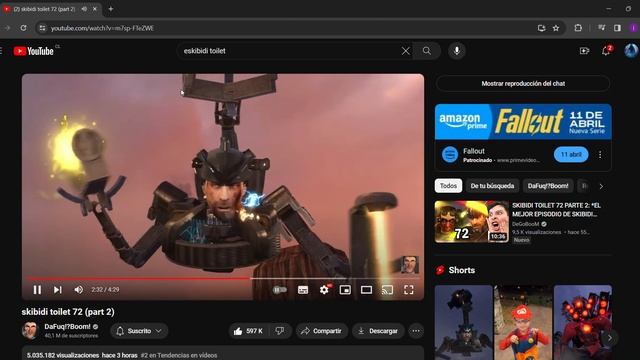This screenshot has width=640, height=360.
Task: Enter fullscreen mode
Action: click(x=409, y=290)
